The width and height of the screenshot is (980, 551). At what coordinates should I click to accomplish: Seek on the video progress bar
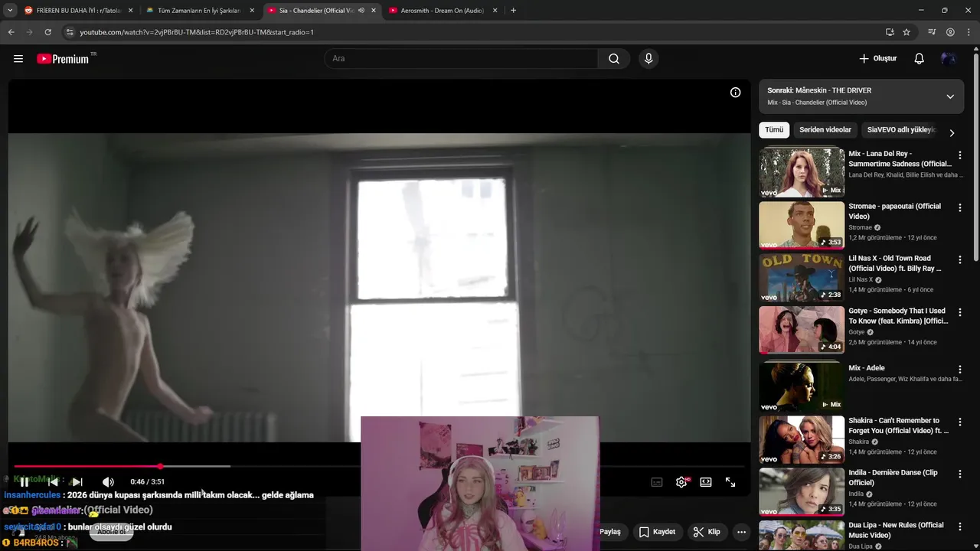pos(379,466)
